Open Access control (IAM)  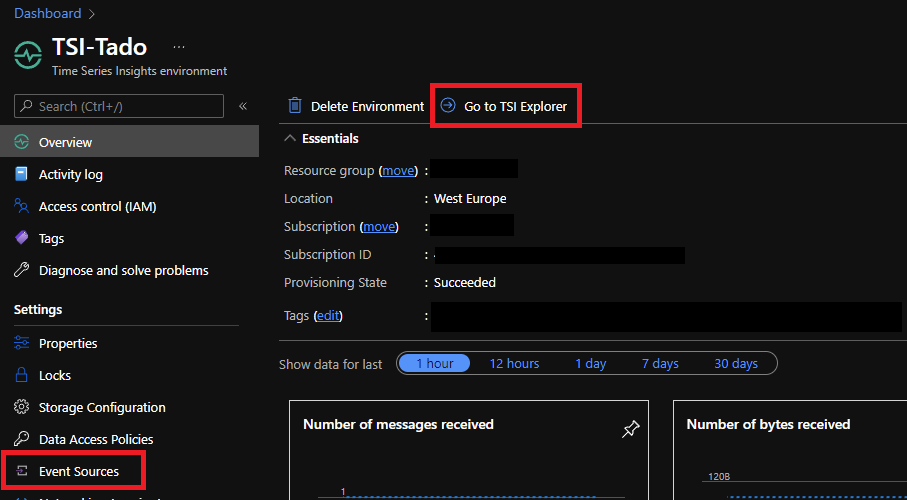point(97,207)
